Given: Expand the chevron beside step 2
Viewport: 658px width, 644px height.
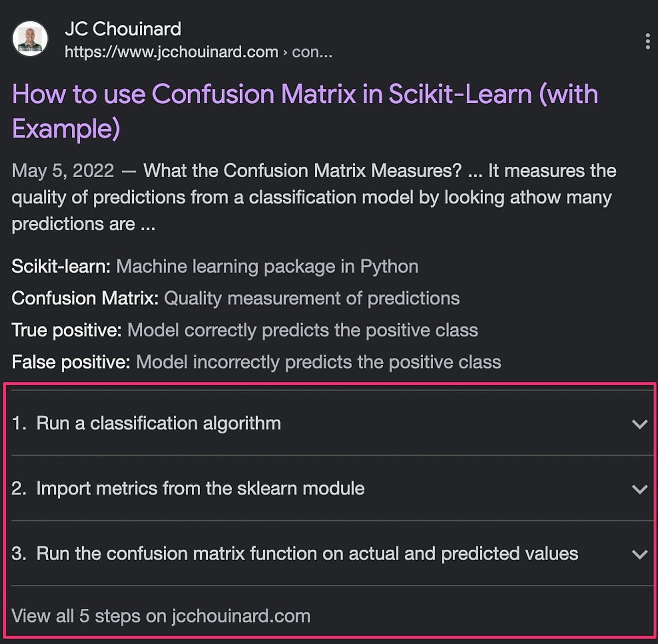Looking at the screenshot, I should pos(639,489).
